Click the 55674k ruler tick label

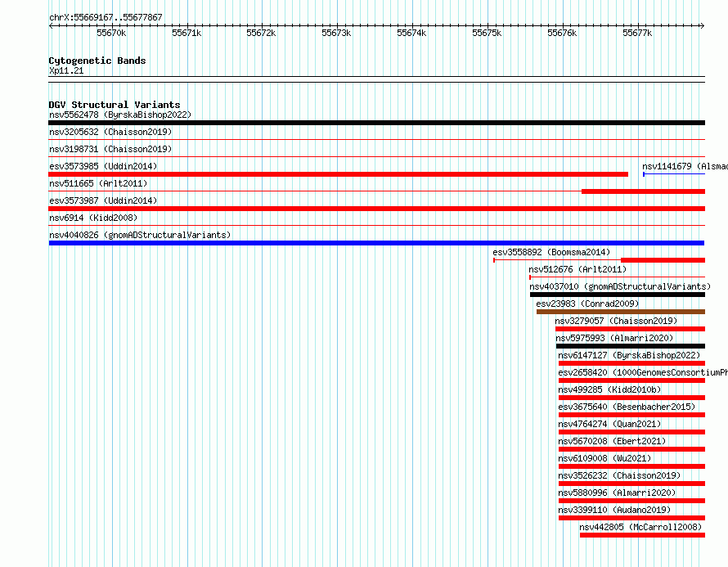coord(411,33)
